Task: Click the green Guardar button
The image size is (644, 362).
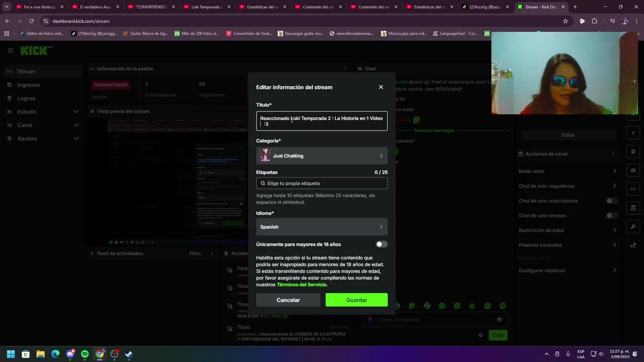Action: (356, 300)
